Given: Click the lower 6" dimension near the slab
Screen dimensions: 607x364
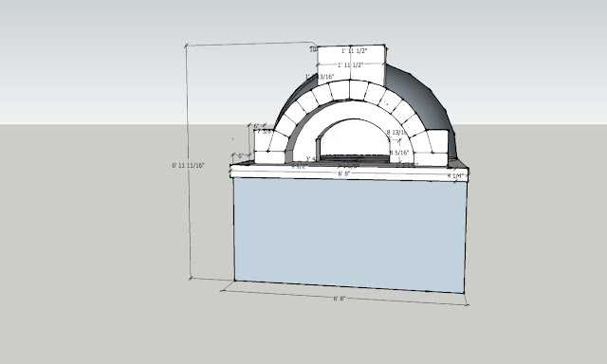Looking at the screenshot, I should coord(240,155).
